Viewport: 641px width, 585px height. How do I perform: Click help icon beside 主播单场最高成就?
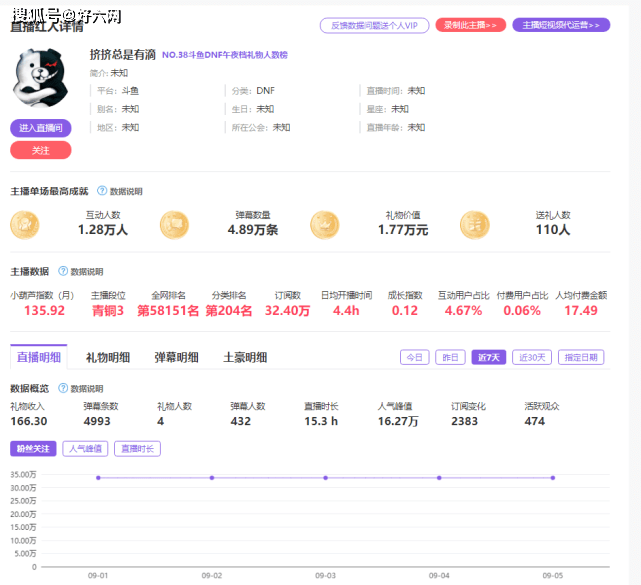pyautogui.click(x=101, y=190)
